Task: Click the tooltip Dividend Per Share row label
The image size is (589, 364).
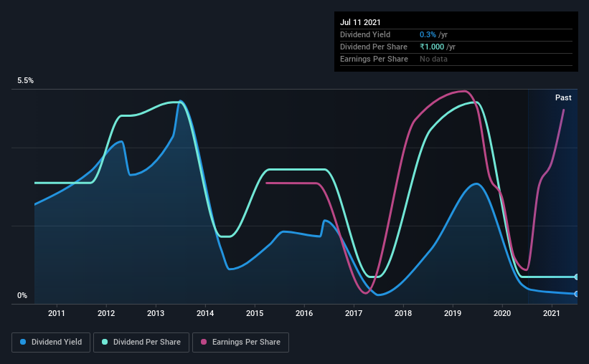Action: tap(374, 47)
